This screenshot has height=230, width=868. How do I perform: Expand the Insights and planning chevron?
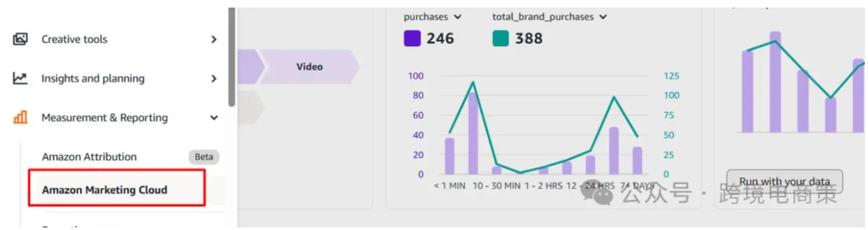(x=214, y=78)
